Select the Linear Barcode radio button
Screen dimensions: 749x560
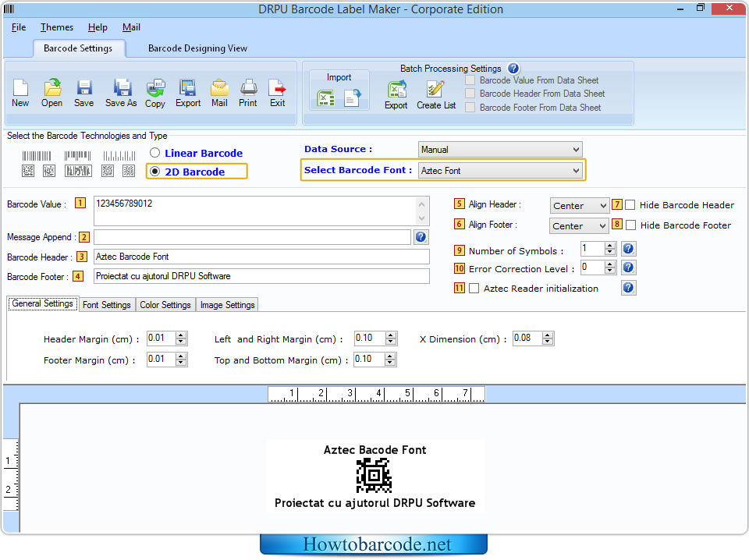154,153
